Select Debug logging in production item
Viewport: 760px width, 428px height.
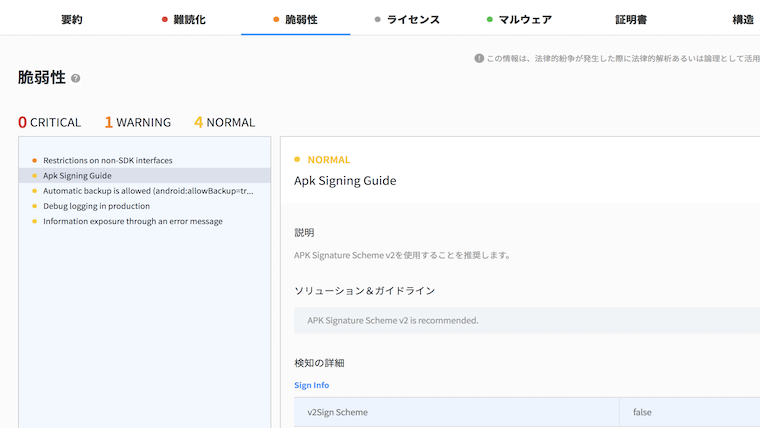click(x=144, y=206)
